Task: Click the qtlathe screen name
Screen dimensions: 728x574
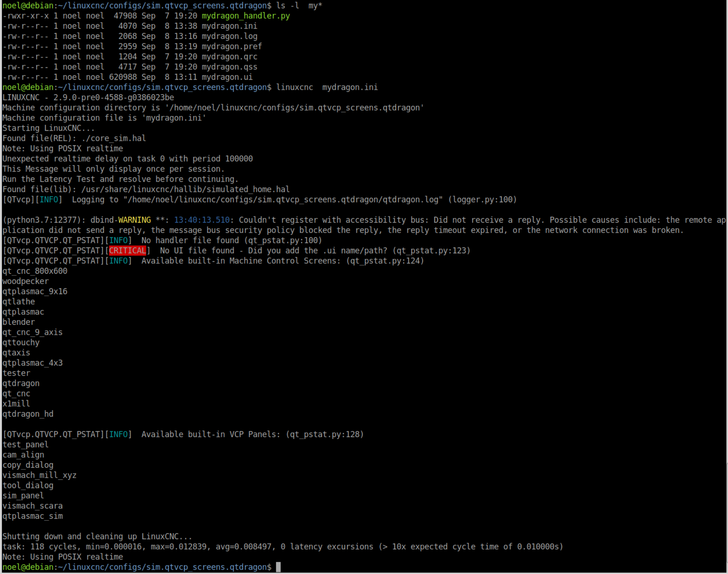Action: [x=19, y=302]
